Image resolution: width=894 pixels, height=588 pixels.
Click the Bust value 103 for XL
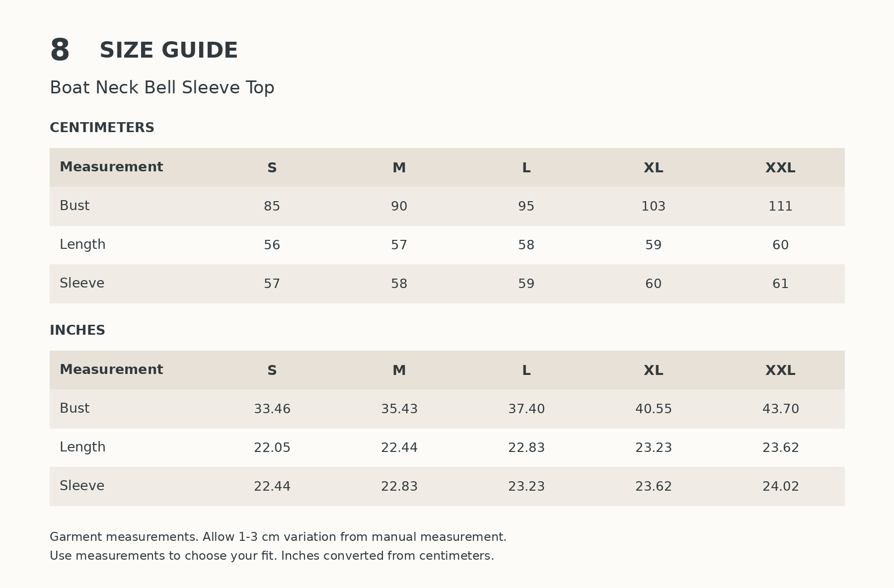click(653, 207)
